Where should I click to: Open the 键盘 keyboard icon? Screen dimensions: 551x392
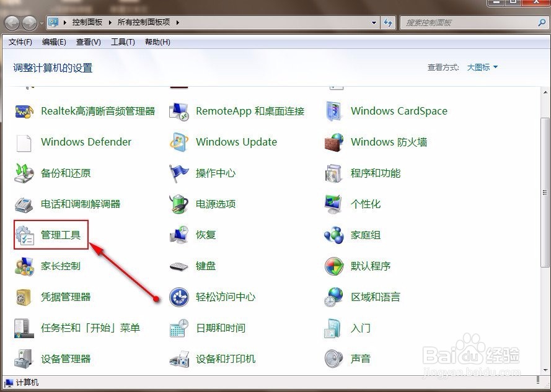(179, 267)
